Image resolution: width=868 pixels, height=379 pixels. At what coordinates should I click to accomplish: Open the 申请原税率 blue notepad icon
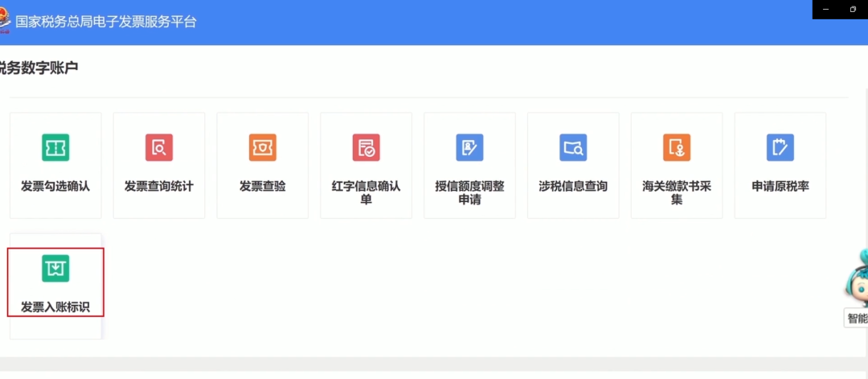[x=780, y=147]
